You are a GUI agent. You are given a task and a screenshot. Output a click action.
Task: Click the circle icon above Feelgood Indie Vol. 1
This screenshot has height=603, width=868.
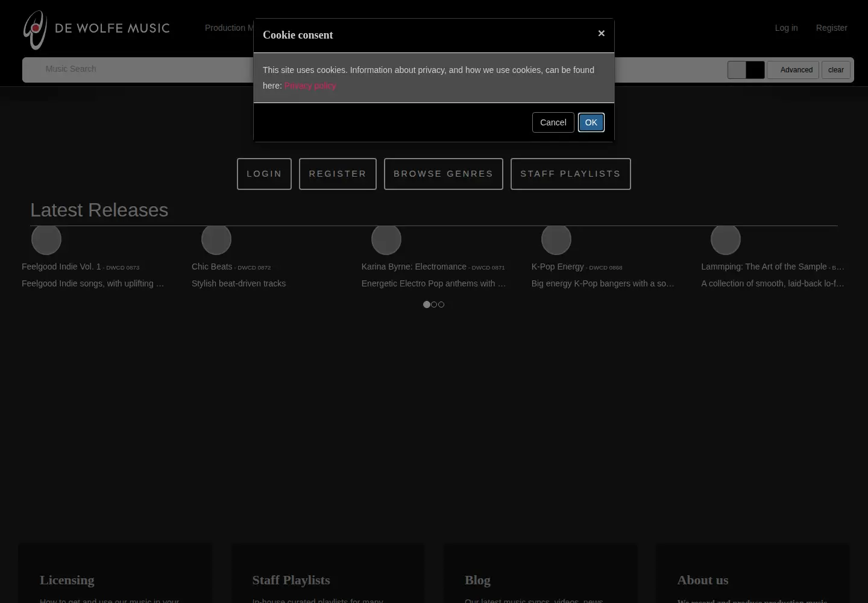click(x=46, y=239)
